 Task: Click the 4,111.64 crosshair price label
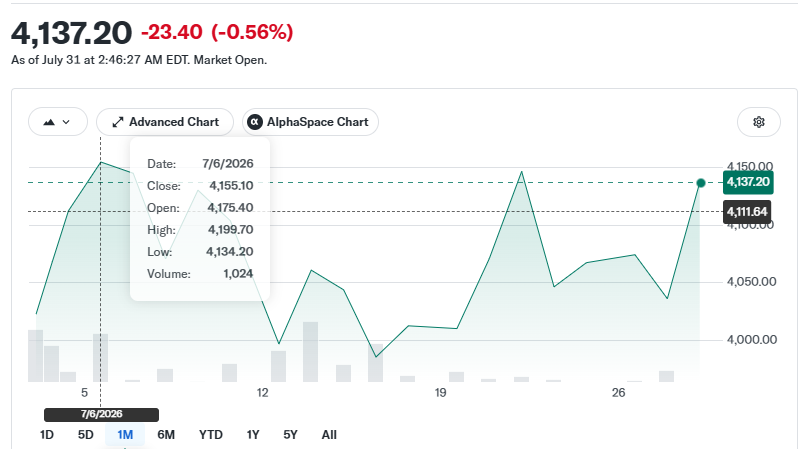click(x=747, y=212)
